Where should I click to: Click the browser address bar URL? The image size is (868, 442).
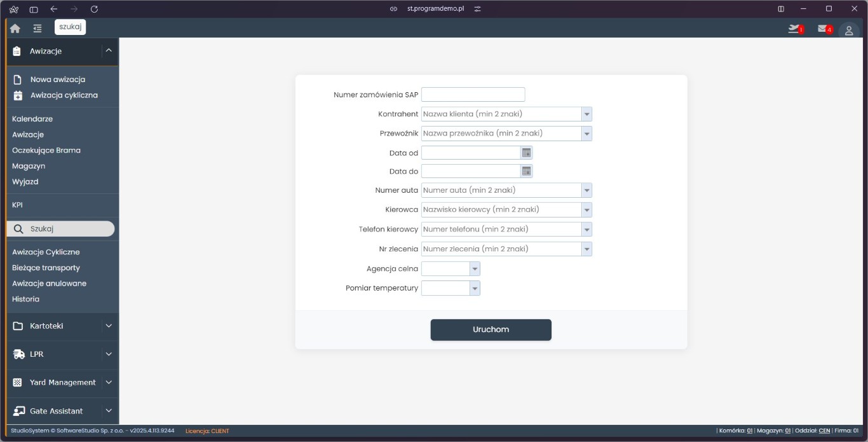pos(436,9)
